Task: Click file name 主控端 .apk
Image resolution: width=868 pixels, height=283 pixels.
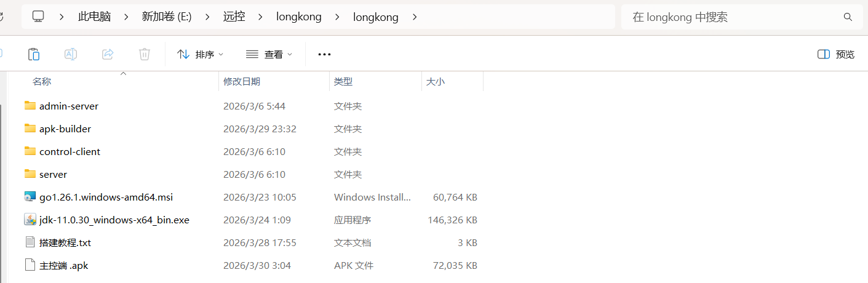Action: point(64,265)
